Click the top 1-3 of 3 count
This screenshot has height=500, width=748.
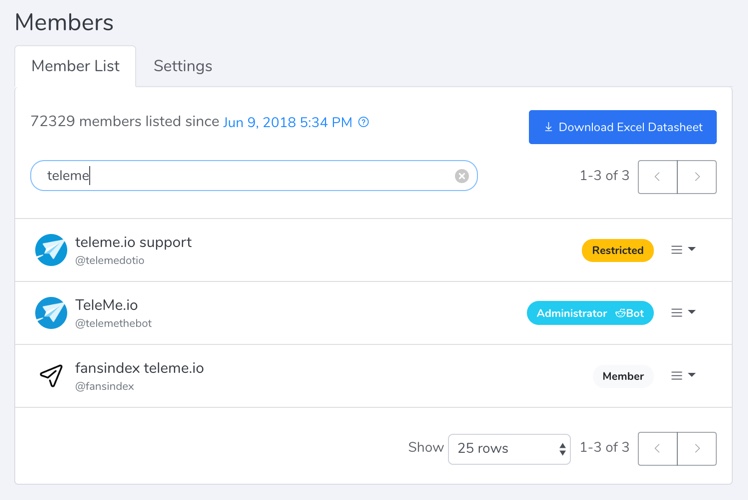[x=604, y=176]
